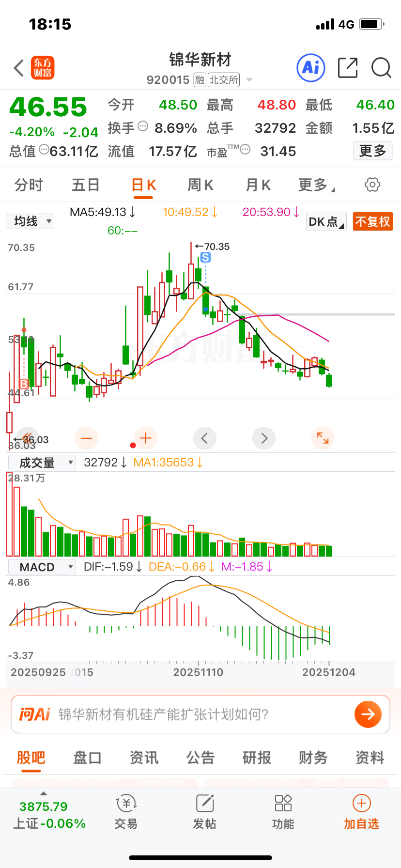Tap the DIF:-1.59 MACD value
Screen dimensions: 401x868
113,567
